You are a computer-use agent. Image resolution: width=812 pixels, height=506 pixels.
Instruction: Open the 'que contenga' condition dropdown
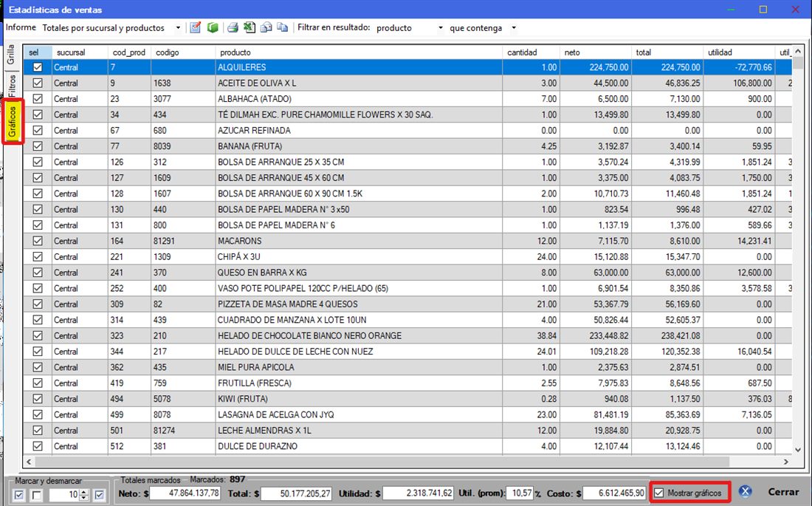point(514,28)
